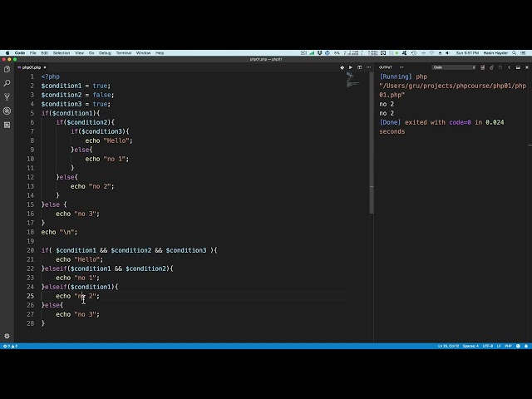Click the editor vertical scrollbar thumb
The image size is (532, 399).
(372, 143)
